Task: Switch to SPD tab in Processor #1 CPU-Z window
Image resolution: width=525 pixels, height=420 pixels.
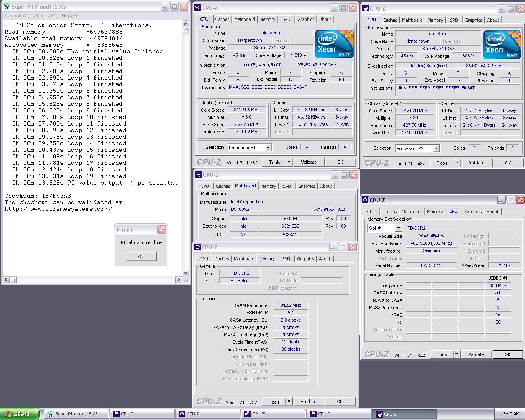Action: pos(286,19)
